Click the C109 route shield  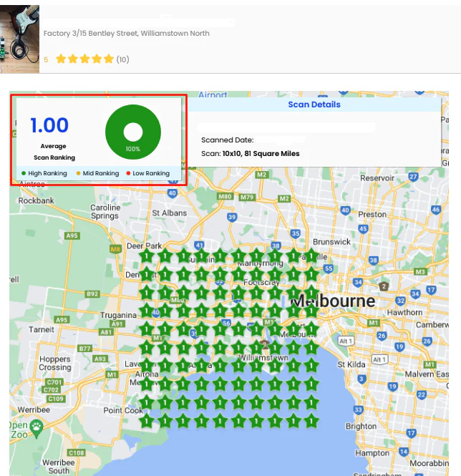coord(56,398)
